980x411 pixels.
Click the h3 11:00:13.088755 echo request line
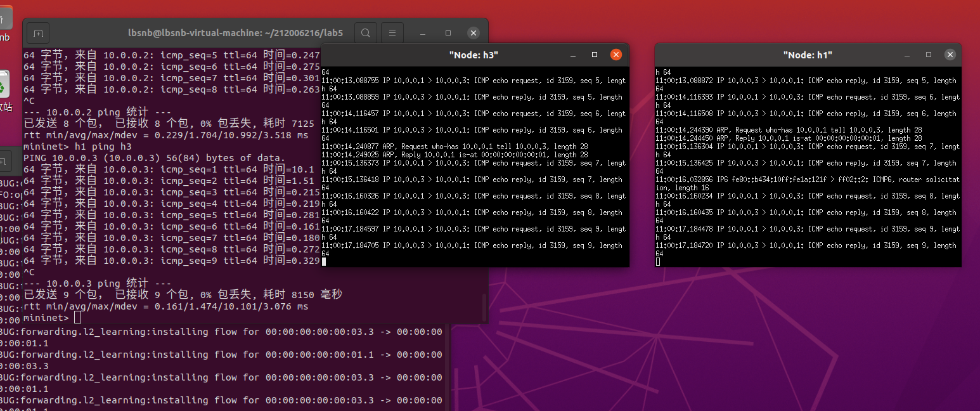[x=474, y=85]
